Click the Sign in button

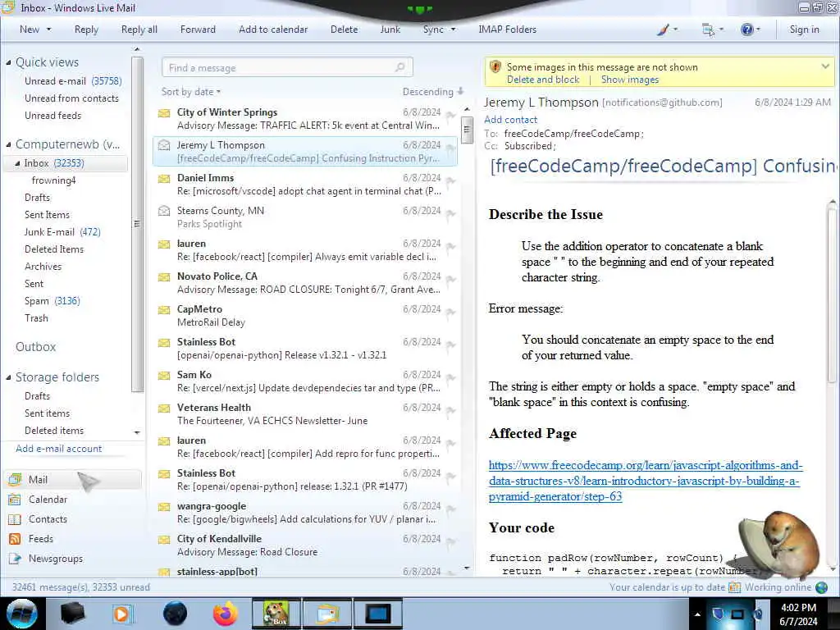(804, 30)
